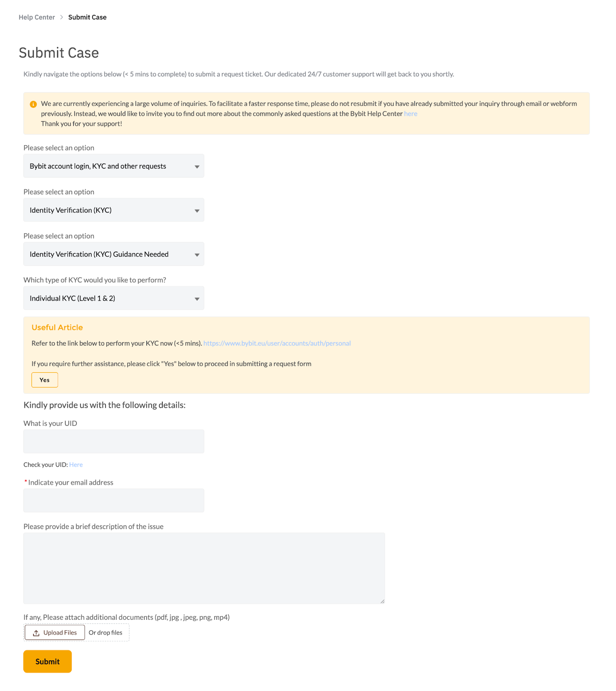Grab the text area resize handle

(382, 601)
